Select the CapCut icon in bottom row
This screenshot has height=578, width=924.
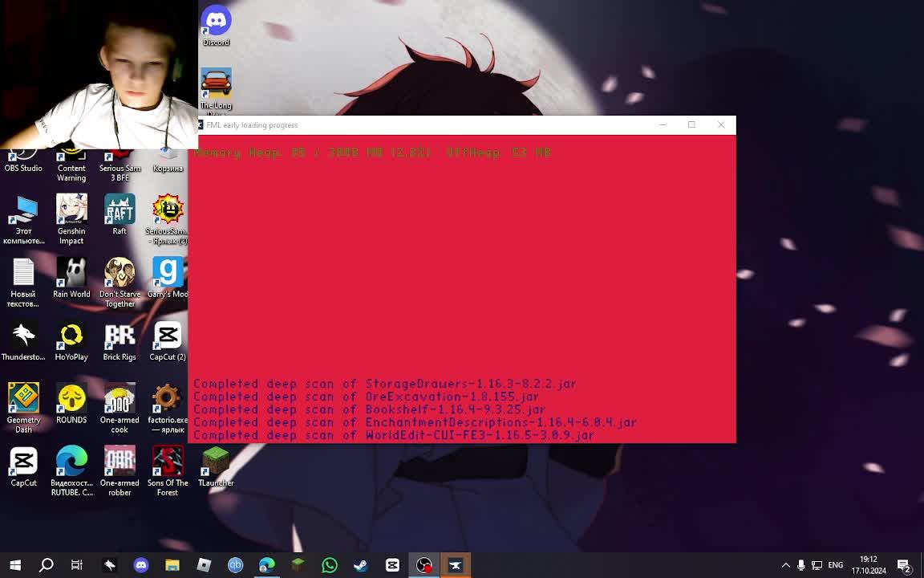tap(23, 466)
